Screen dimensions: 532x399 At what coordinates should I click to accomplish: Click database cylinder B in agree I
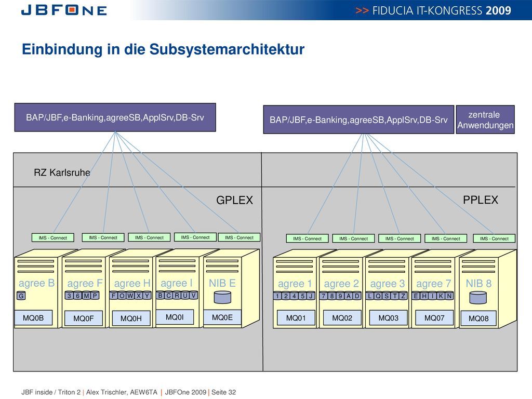tap(161, 295)
